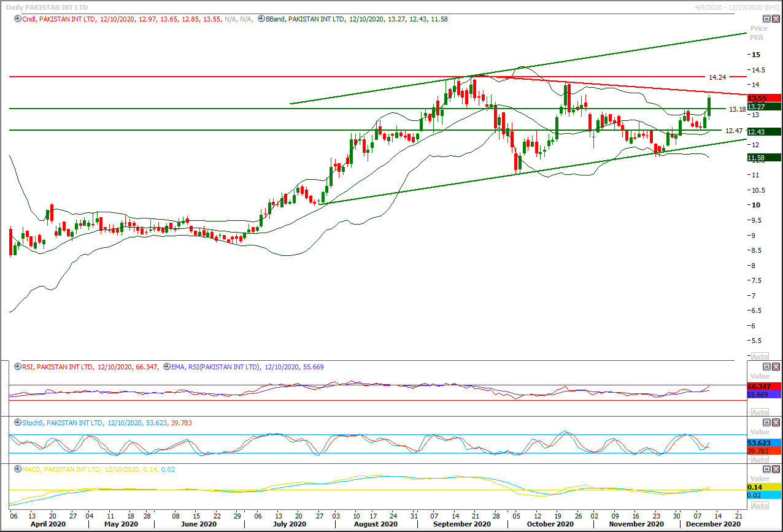The image size is (783, 532).
Task: Click June 2020 on the time axis
Action: pos(199,525)
